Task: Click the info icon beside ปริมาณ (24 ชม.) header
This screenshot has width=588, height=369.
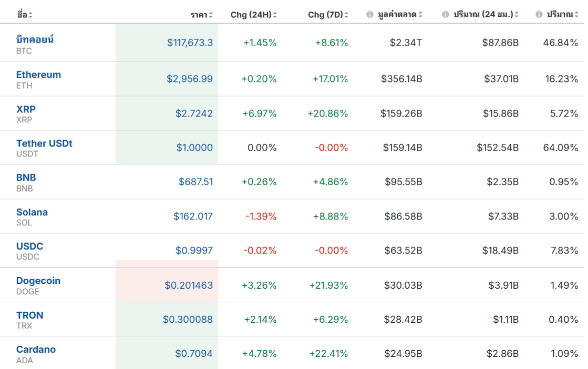Action: click(445, 15)
